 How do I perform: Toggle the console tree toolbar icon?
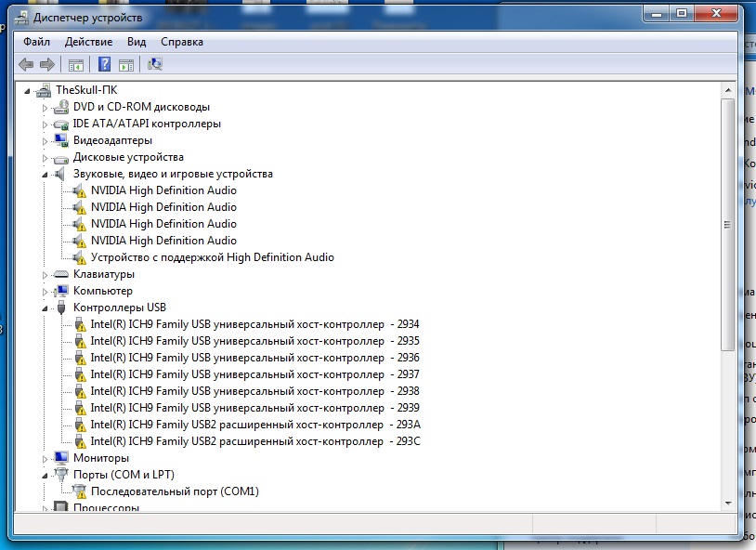pyautogui.click(x=76, y=65)
